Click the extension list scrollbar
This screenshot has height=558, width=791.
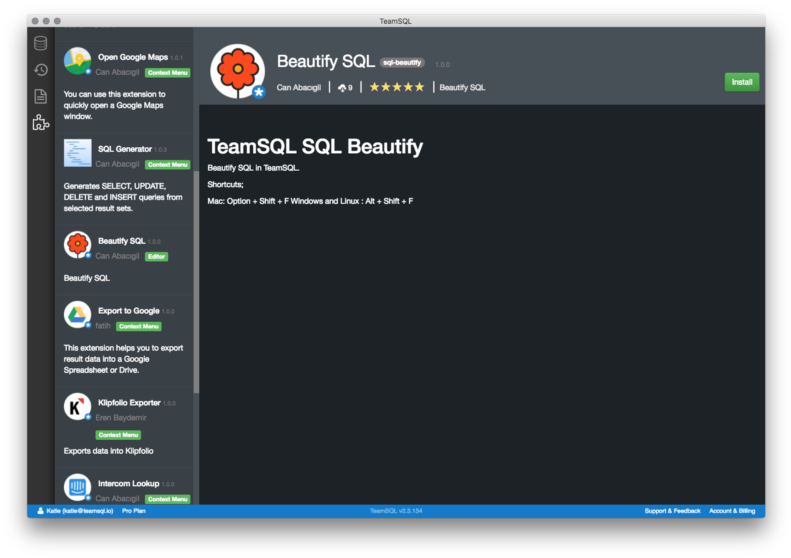click(196, 282)
